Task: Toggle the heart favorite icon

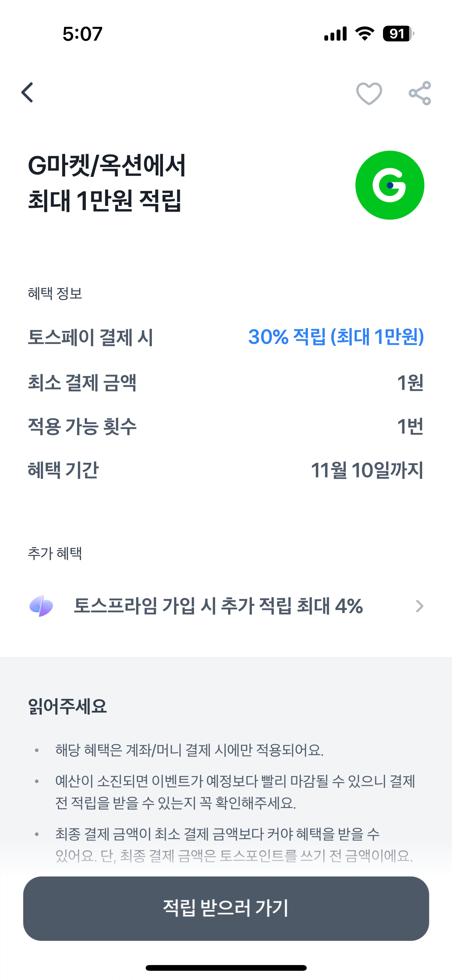Action: point(369,93)
